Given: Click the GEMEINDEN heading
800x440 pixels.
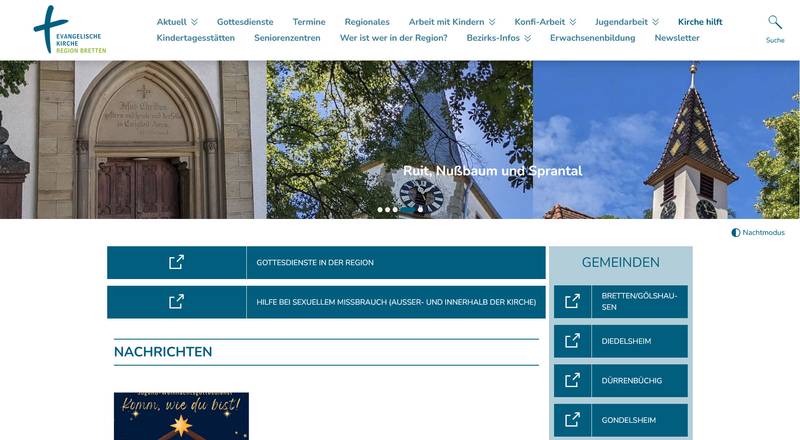Looking at the screenshot, I should (620, 262).
